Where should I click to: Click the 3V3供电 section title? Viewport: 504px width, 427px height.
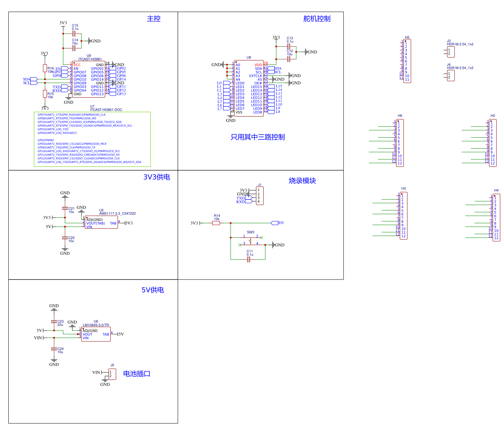tap(157, 177)
